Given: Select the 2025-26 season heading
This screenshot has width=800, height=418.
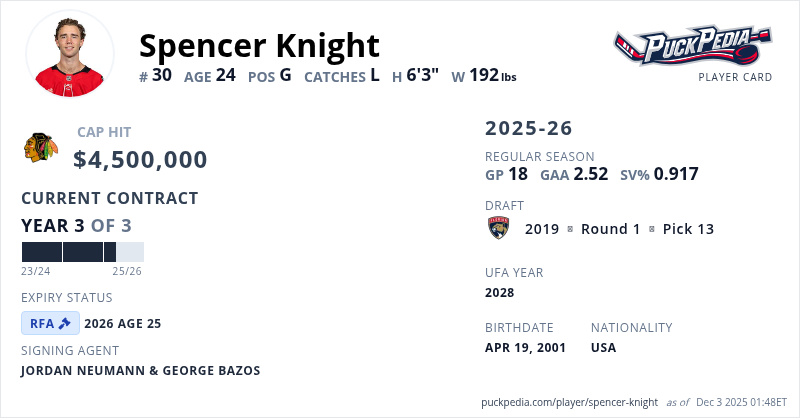Looking at the screenshot, I should click(529, 129).
